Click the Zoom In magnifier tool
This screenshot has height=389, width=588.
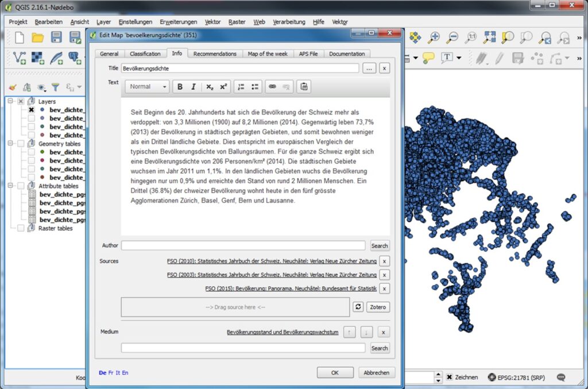(434, 38)
